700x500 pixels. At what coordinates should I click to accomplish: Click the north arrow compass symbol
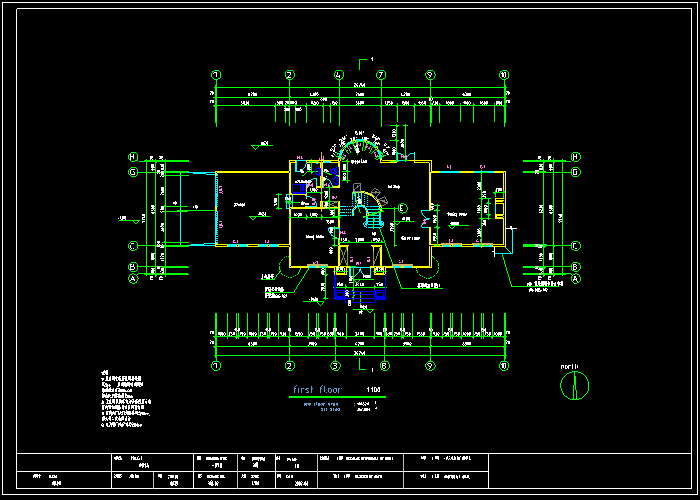(577, 386)
